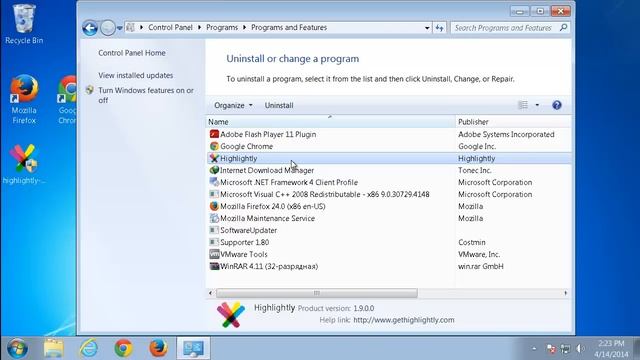
Task: Click the Control Panel taskbar button
Action: point(193,348)
